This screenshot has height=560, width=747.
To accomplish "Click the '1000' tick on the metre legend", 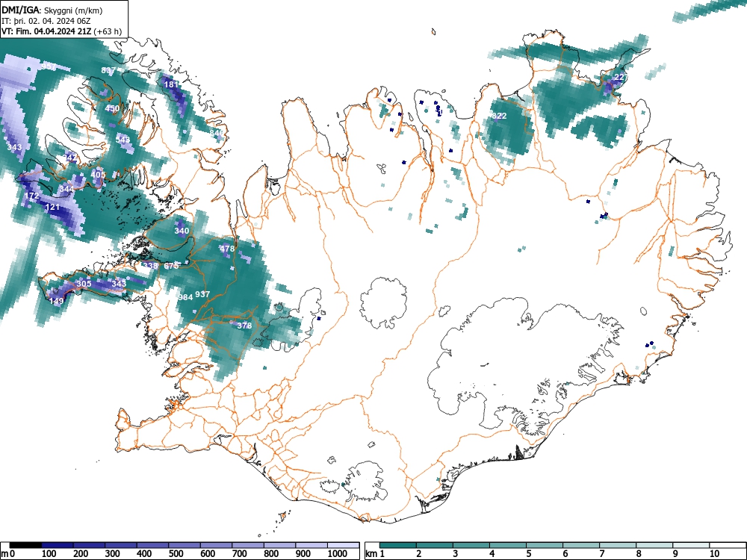I will tap(338, 554).
